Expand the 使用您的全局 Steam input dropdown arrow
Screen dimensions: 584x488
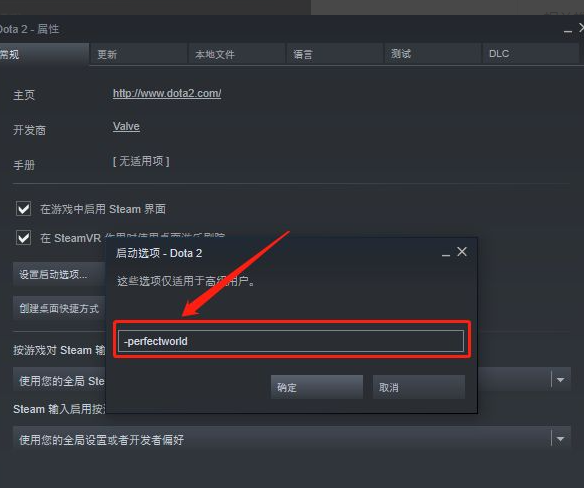point(560,380)
